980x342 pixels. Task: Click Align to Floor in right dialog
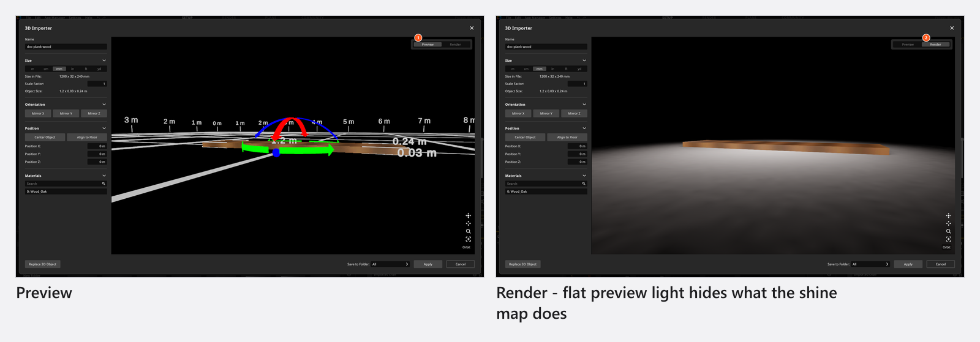click(x=567, y=137)
